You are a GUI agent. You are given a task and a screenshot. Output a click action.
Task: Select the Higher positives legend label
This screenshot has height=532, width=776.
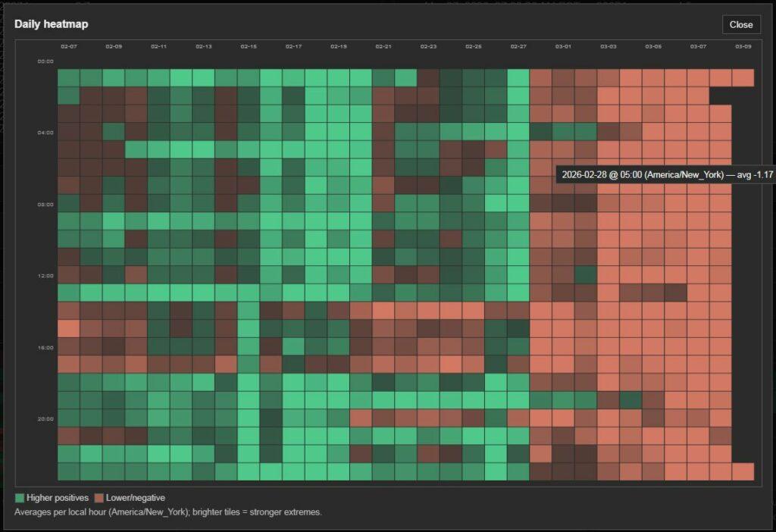tap(58, 498)
